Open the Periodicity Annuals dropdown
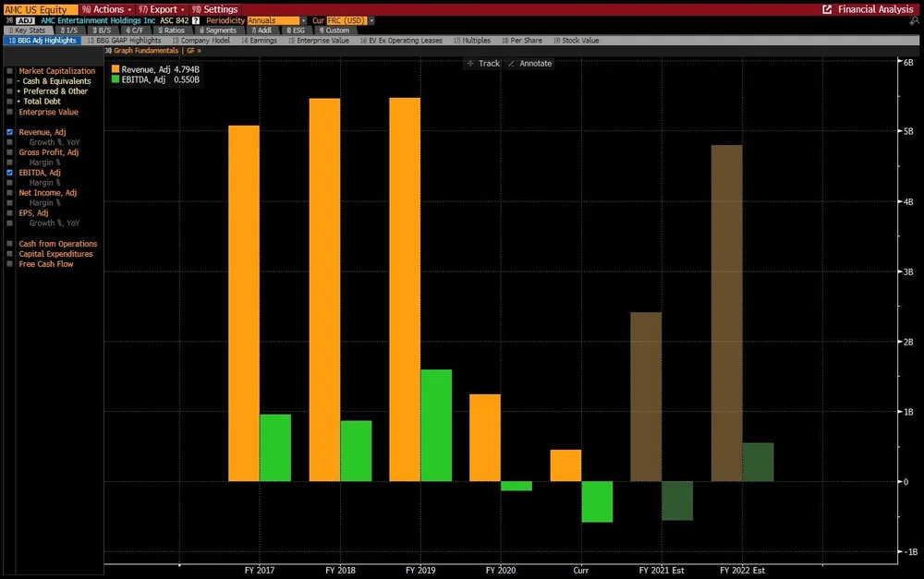 277,20
